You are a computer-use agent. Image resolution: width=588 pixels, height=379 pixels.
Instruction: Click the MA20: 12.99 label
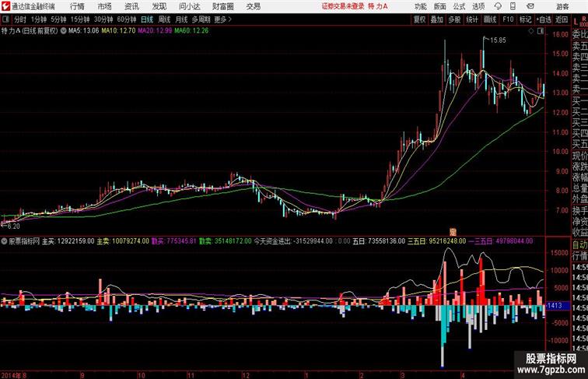pos(155,31)
